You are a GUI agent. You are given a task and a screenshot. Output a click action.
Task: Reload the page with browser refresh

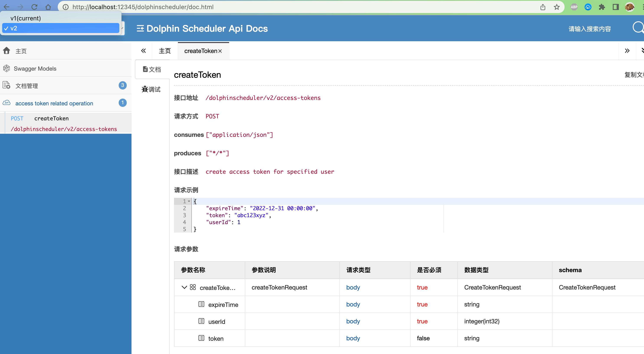coord(34,7)
